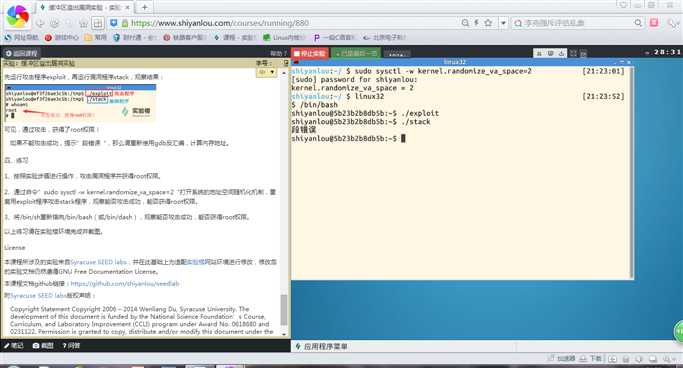Click the linux32 terminal title bar
This screenshot has width=683, height=368.
click(x=462, y=62)
